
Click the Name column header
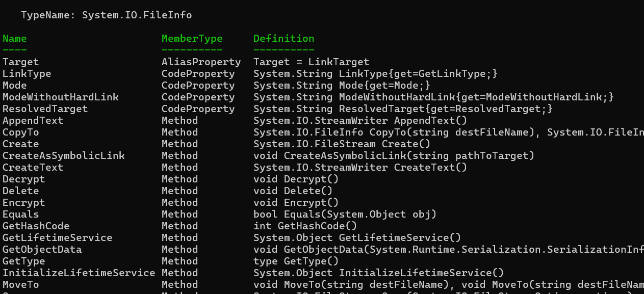[15, 38]
